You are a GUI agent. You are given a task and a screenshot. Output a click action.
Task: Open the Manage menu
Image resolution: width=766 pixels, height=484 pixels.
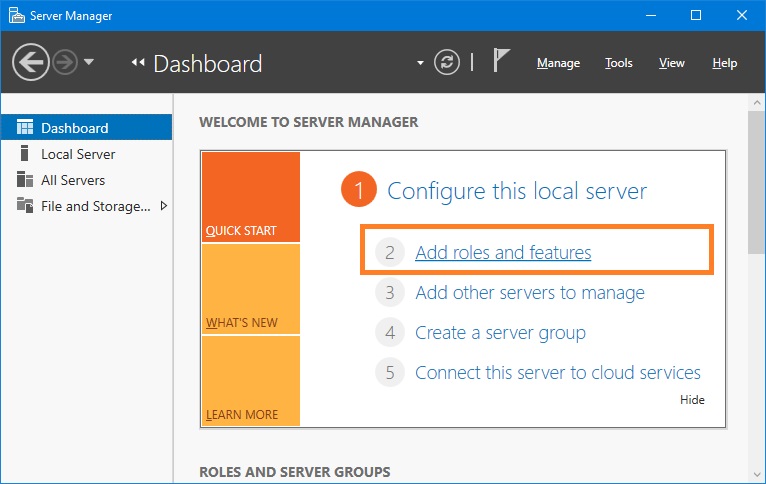point(558,63)
